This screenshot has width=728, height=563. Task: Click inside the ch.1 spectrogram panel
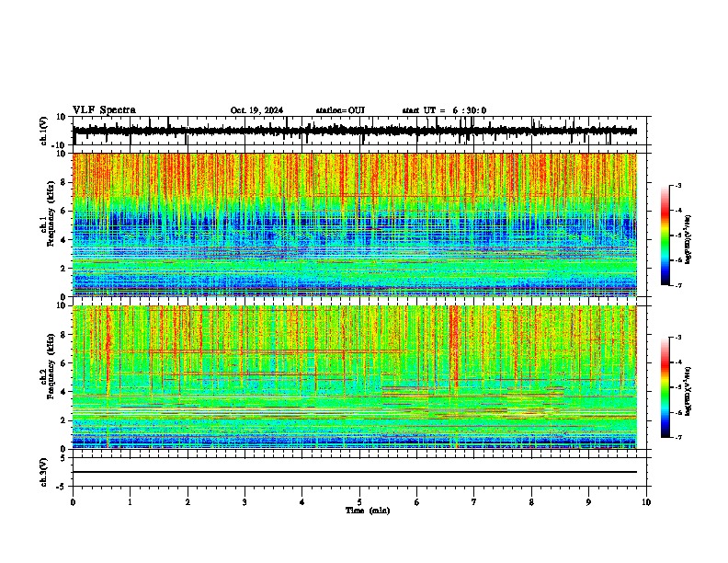click(x=354, y=224)
